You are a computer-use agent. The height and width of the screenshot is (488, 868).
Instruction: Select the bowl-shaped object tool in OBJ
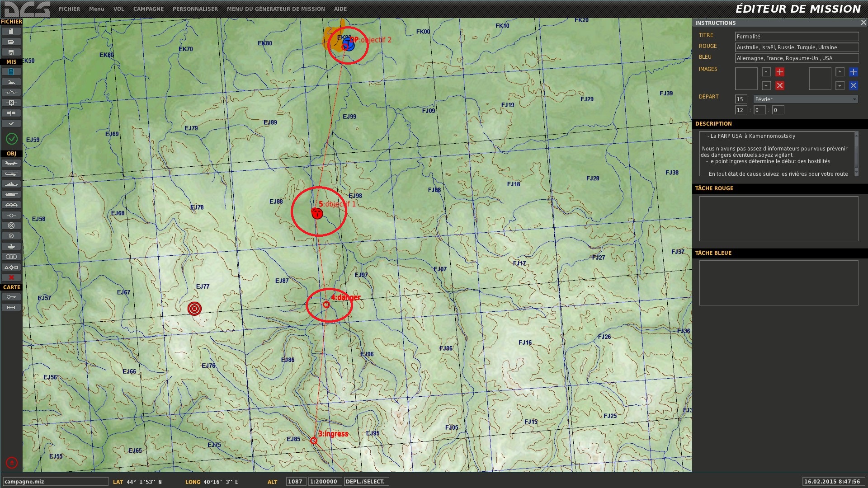point(11,246)
